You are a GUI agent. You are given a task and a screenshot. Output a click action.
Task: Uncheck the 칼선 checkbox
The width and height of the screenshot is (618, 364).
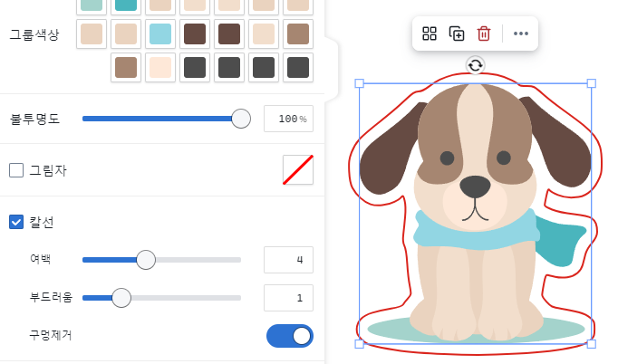pyautogui.click(x=16, y=222)
